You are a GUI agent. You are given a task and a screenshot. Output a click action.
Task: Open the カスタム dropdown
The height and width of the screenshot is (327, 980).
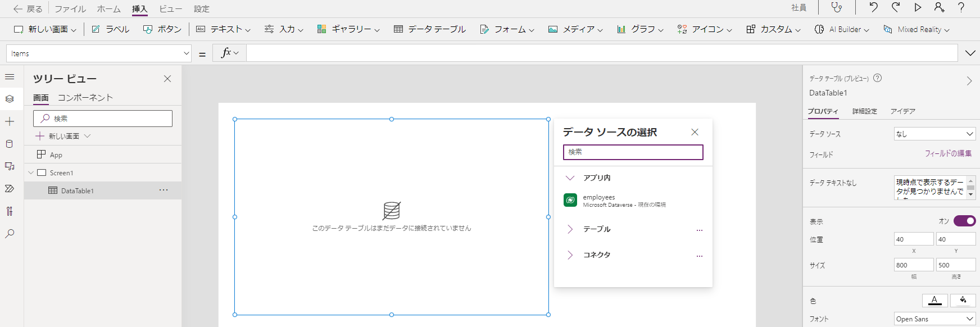click(x=773, y=29)
